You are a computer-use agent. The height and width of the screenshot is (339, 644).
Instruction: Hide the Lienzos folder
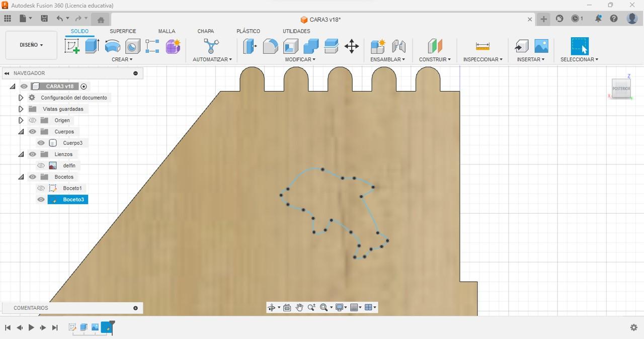point(32,154)
